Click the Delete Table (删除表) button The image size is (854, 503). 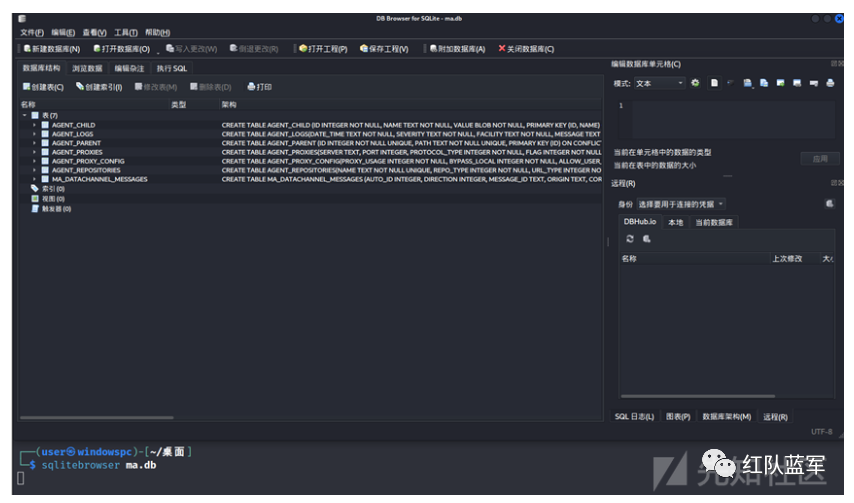(x=211, y=87)
